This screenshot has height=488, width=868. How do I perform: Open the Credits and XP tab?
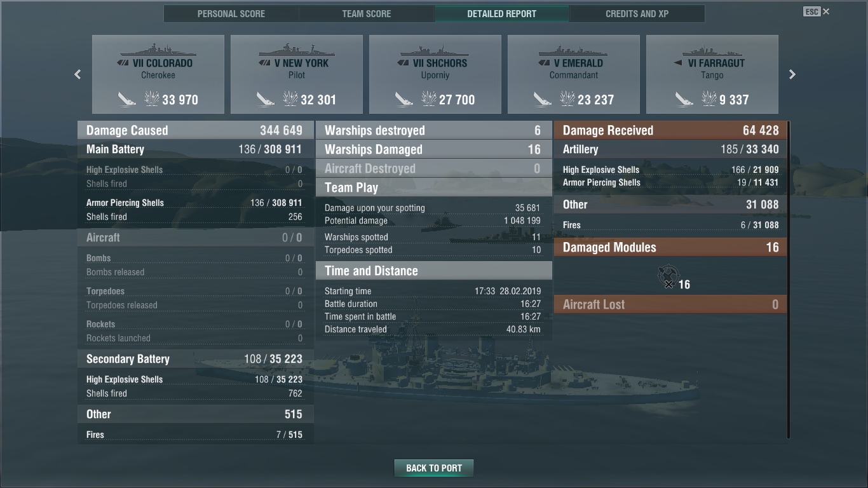click(637, 13)
